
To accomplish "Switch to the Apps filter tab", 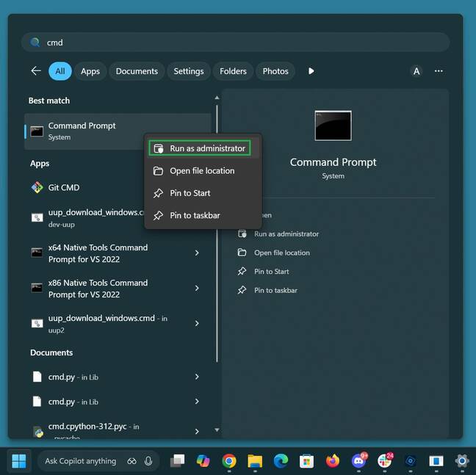I will 90,71.
